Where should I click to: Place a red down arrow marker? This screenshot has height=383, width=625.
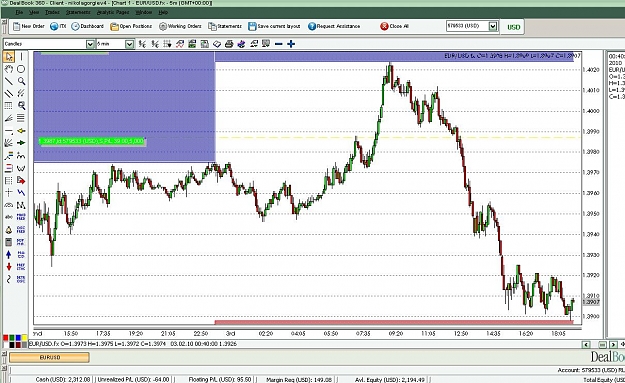[x=8, y=267]
